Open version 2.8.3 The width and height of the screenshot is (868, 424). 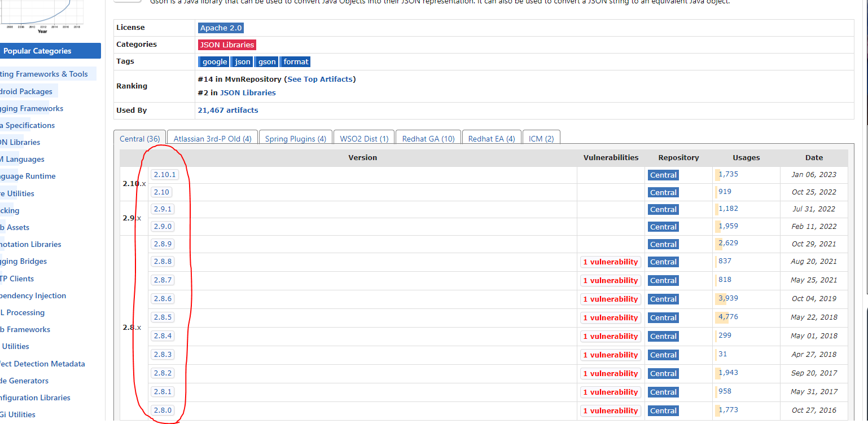click(x=163, y=355)
